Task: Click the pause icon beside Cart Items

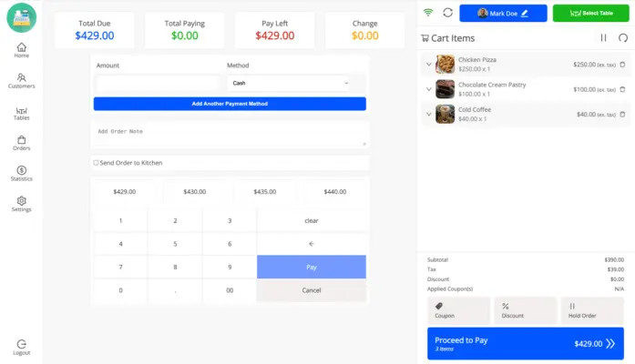Action: coord(603,38)
